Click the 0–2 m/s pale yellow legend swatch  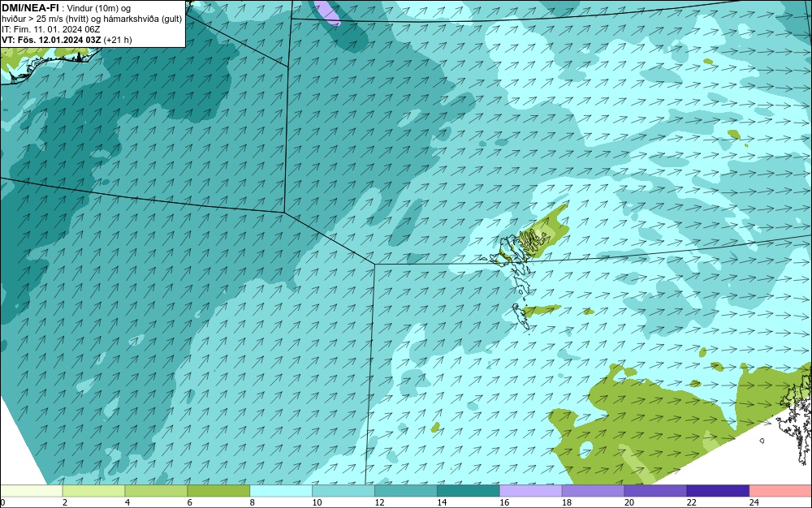[31, 491]
